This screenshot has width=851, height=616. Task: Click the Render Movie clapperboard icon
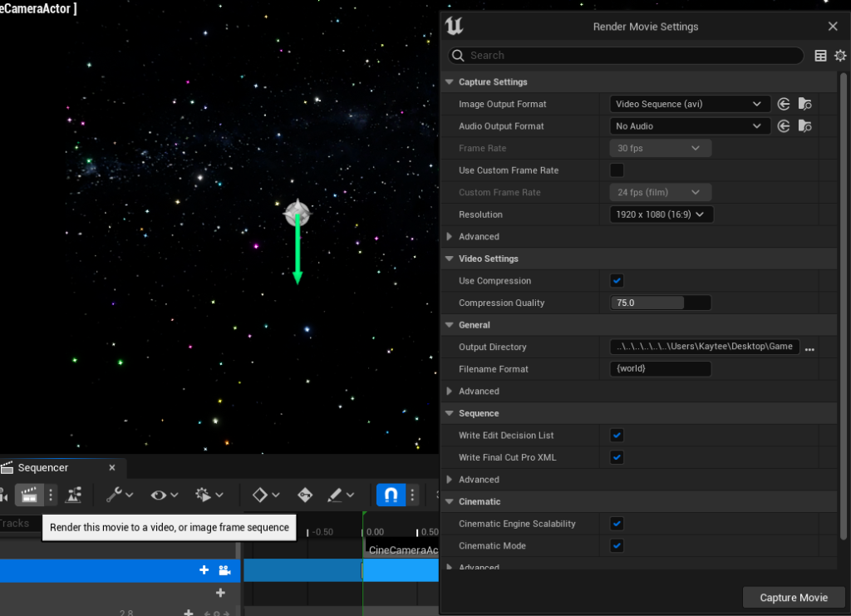click(29, 495)
